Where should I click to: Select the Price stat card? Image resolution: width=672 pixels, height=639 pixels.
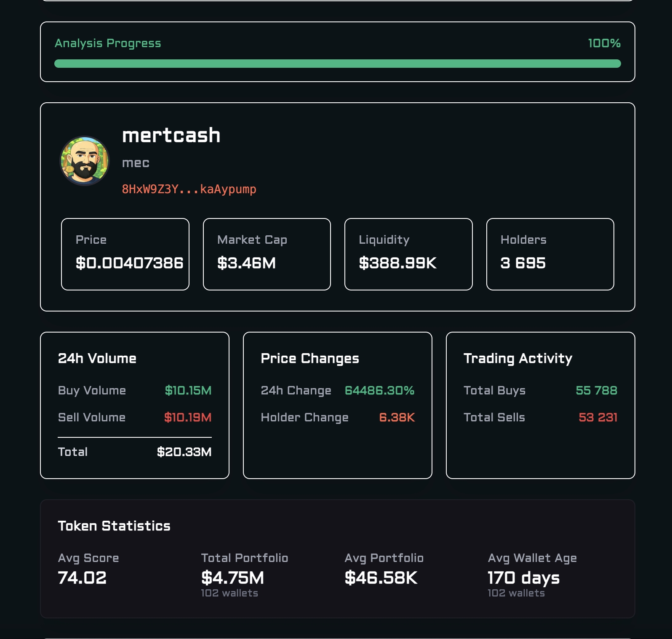pyautogui.click(x=125, y=254)
